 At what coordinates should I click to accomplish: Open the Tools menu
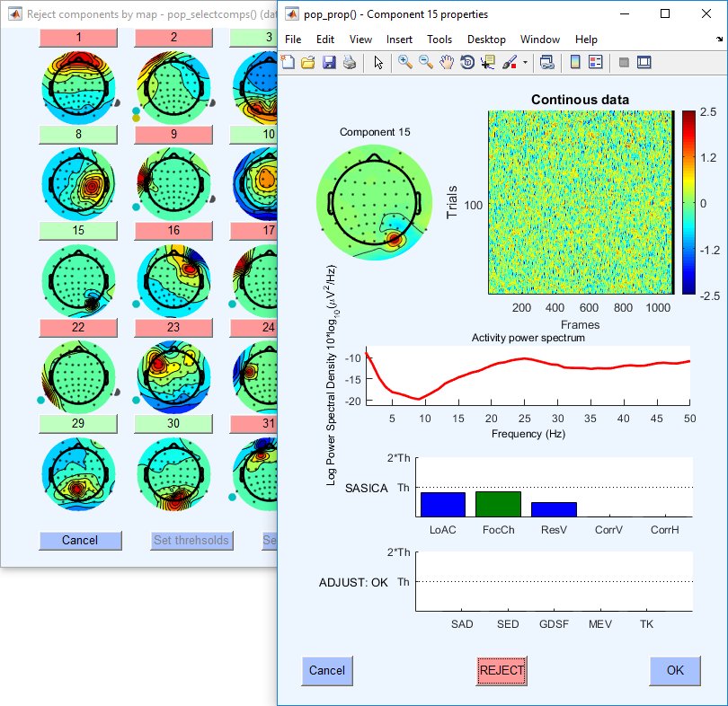(x=439, y=40)
